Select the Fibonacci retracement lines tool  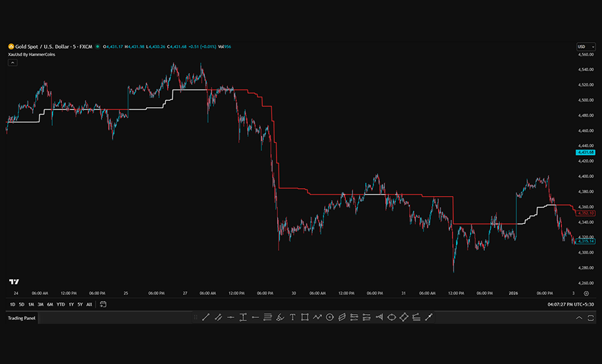tap(267, 317)
